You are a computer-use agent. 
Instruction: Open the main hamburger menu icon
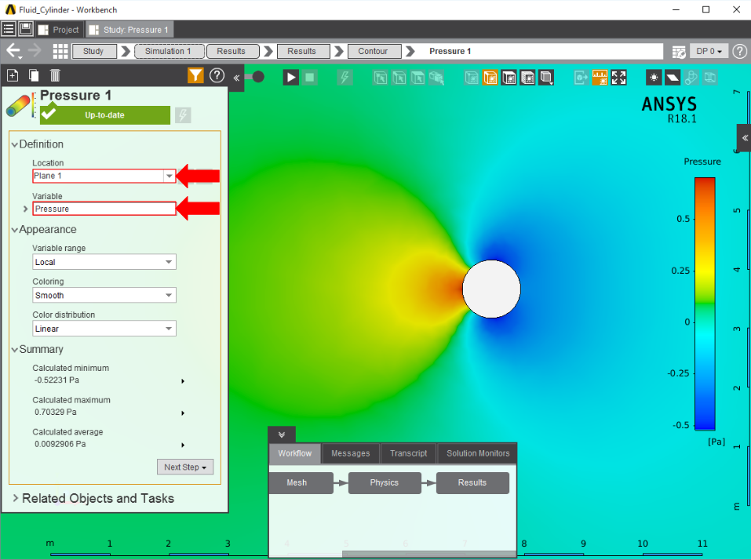(9, 29)
